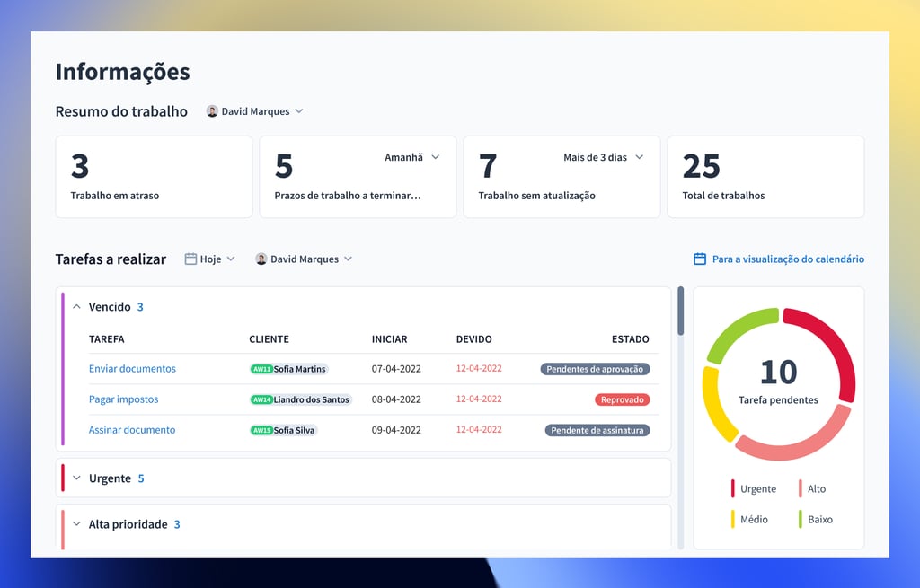Click the AW14 client badge
The width and height of the screenshot is (920, 588).
point(261,399)
